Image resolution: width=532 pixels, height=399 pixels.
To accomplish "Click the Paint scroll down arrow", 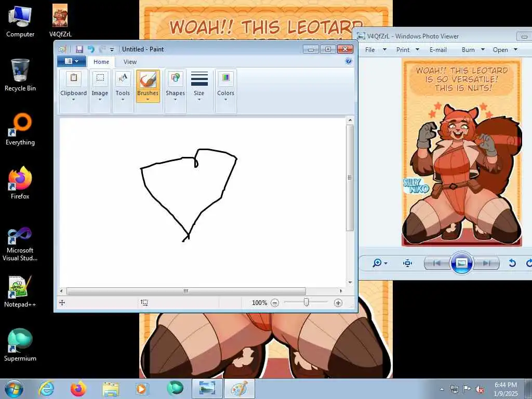I will point(350,282).
